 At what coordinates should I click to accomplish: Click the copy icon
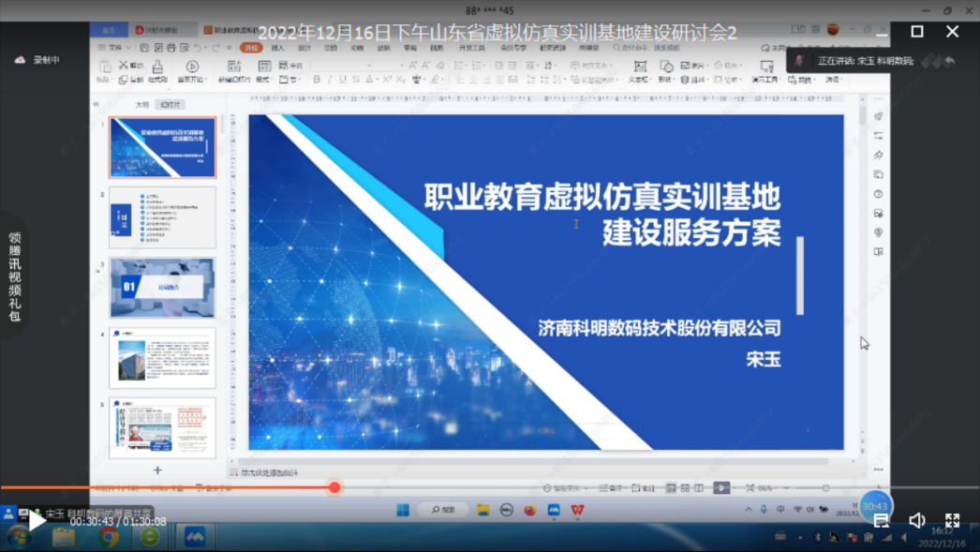[123, 80]
